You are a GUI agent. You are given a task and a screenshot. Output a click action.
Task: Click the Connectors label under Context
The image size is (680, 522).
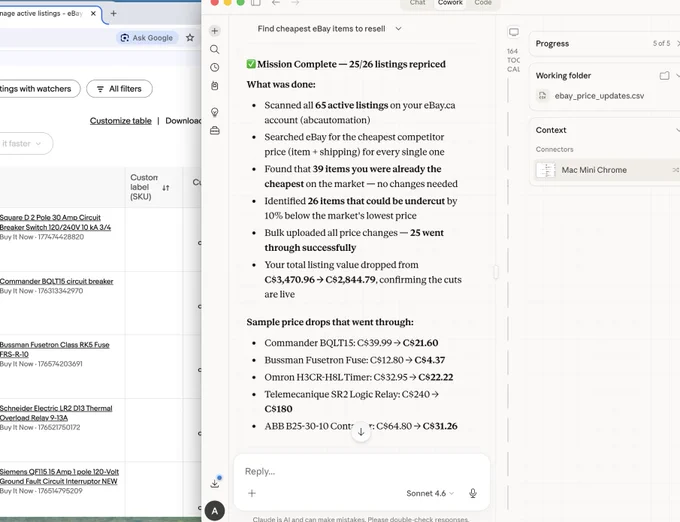click(x=554, y=149)
